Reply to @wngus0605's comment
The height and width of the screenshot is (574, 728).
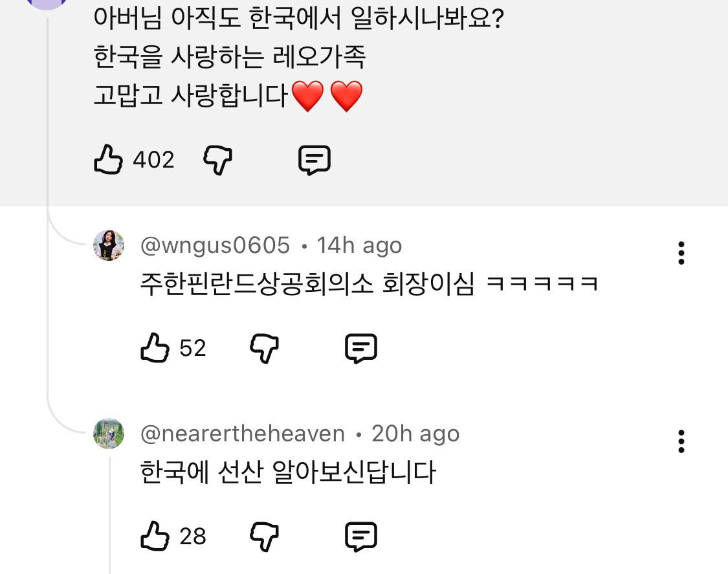pos(361,348)
